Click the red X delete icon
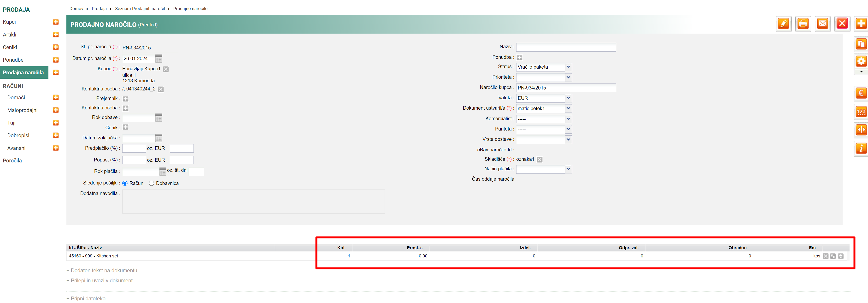The width and height of the screenshot is (868, 303). pos(842,24)
